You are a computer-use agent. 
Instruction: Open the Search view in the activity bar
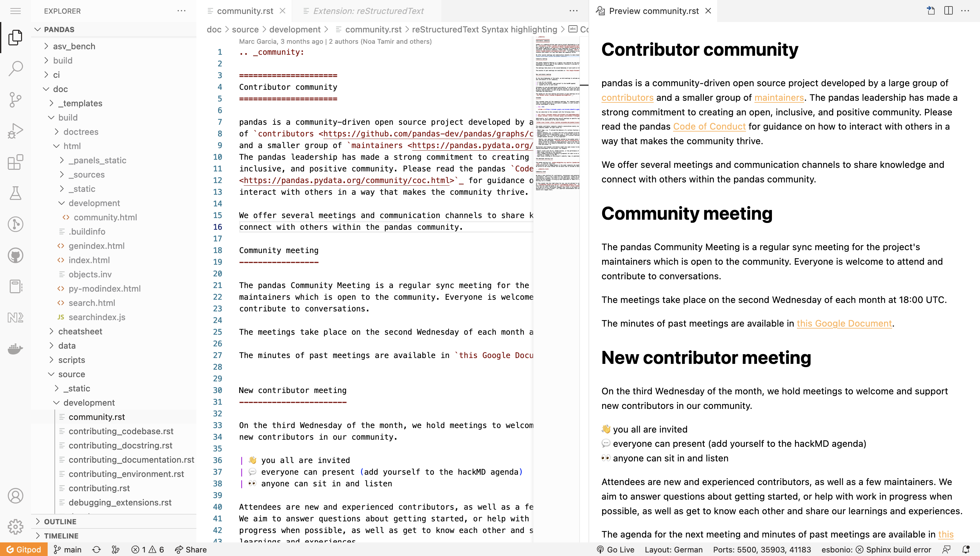15,69
